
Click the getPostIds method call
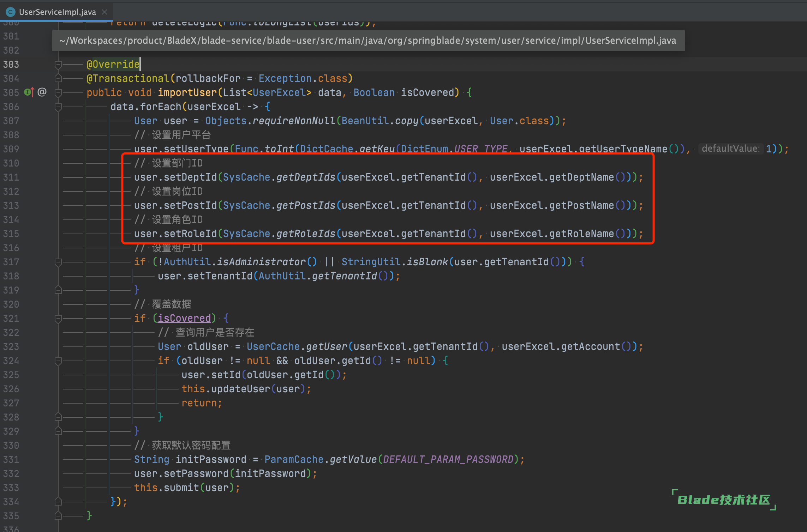point(306,205)
